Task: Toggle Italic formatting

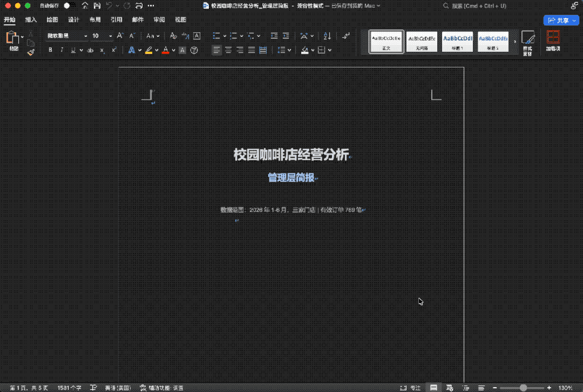Action: point(62,50)
